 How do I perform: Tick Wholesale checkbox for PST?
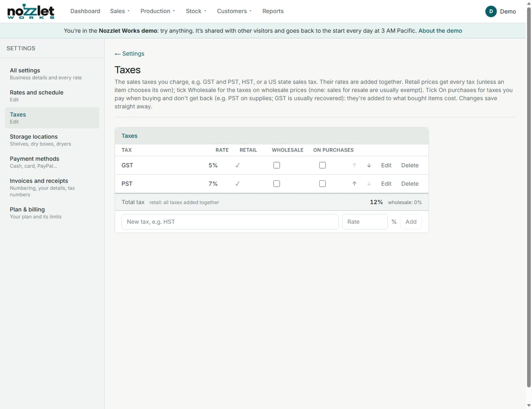click(277, 183)
